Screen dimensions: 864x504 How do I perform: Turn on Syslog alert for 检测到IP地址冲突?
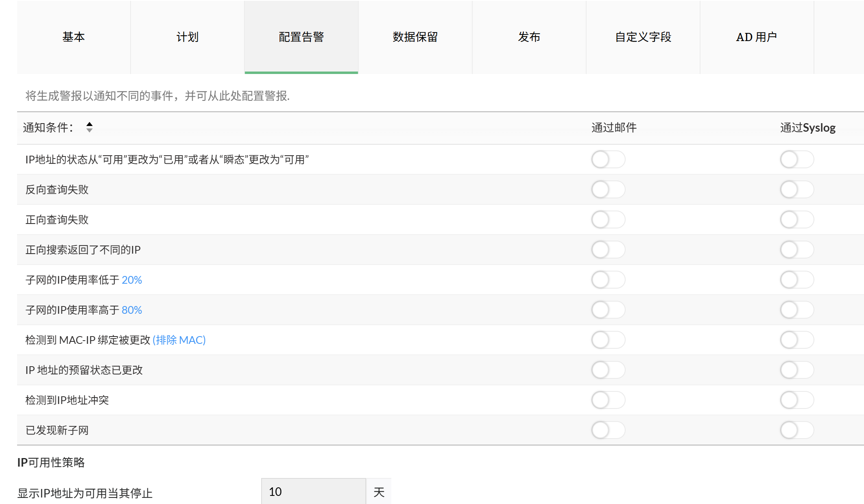[796, 400]
